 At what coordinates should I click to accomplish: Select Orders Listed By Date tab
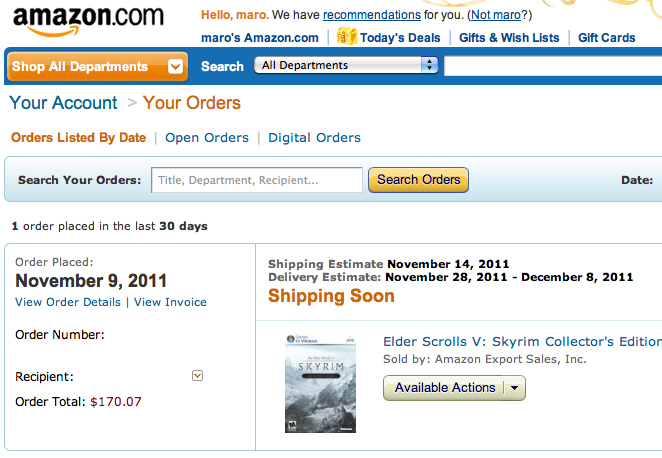[78, 138]
